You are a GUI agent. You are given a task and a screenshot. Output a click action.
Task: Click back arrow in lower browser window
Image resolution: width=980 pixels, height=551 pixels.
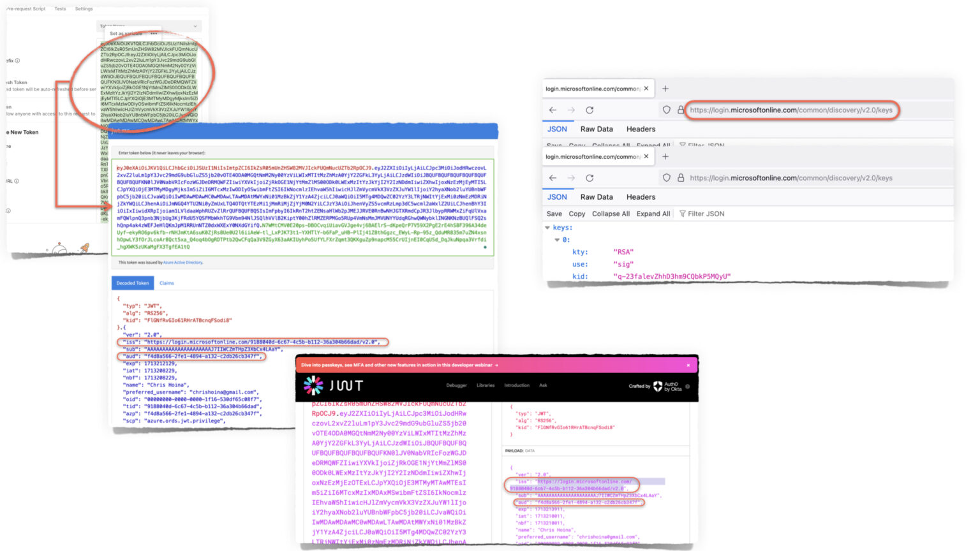[x=553, y=178]
